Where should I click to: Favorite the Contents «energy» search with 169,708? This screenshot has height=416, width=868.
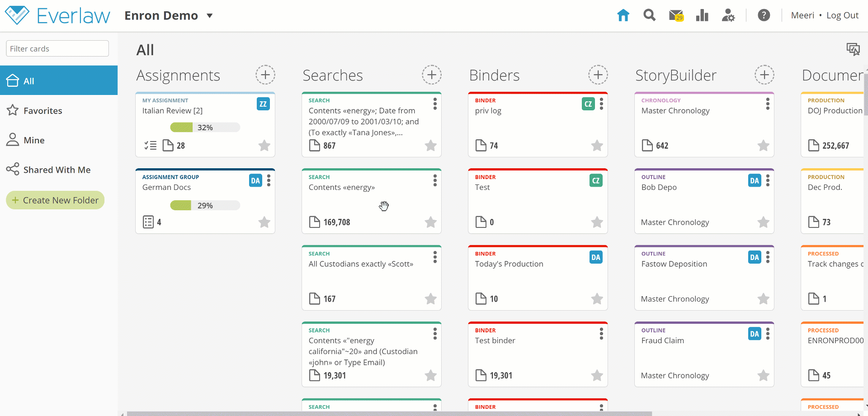click(x=431, y=222)
